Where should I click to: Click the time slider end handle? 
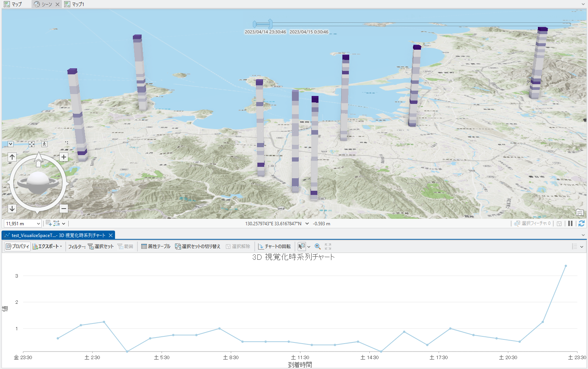tap(270, 24)
